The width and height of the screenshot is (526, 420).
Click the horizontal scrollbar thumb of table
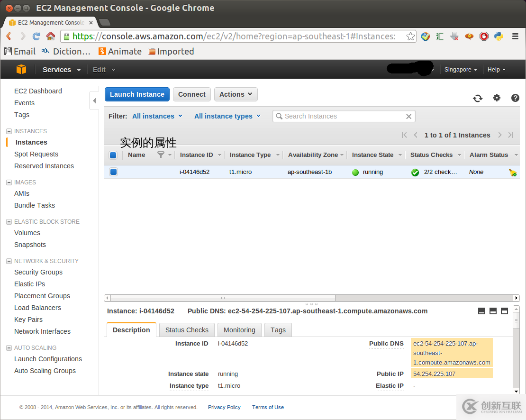(223, 298)
